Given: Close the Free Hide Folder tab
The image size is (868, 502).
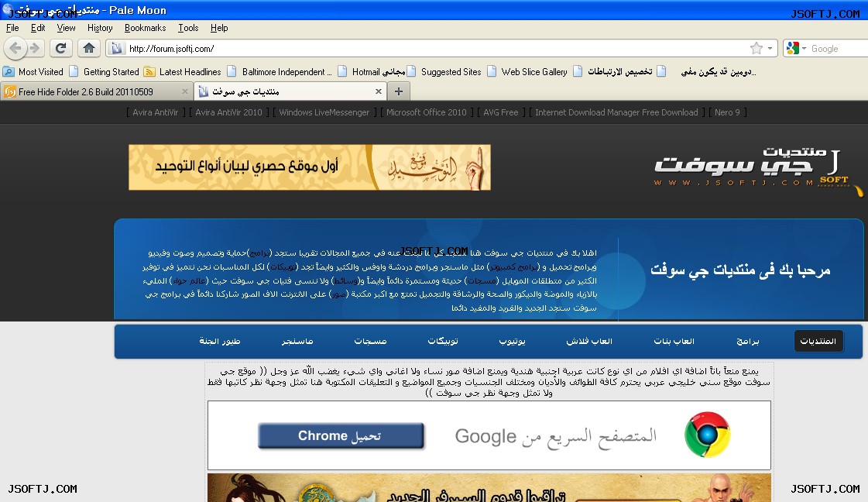Looking at the screenshot, I should click(x=185, y=91).
